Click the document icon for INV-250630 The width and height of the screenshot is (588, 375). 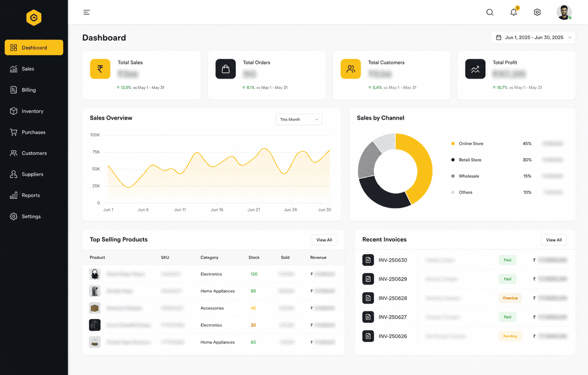pyautogui.click(x=368, y=260)
